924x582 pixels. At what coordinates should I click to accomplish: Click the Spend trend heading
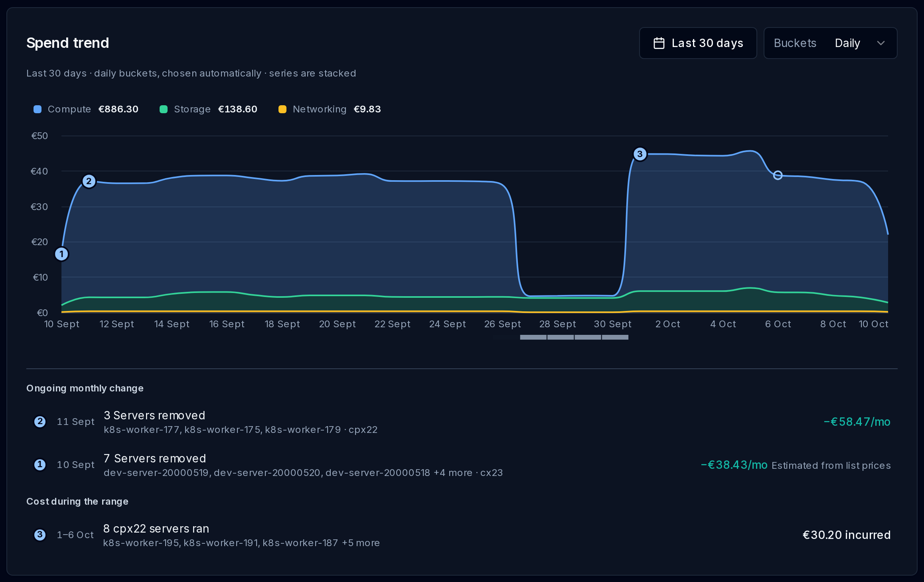point(68,43)
